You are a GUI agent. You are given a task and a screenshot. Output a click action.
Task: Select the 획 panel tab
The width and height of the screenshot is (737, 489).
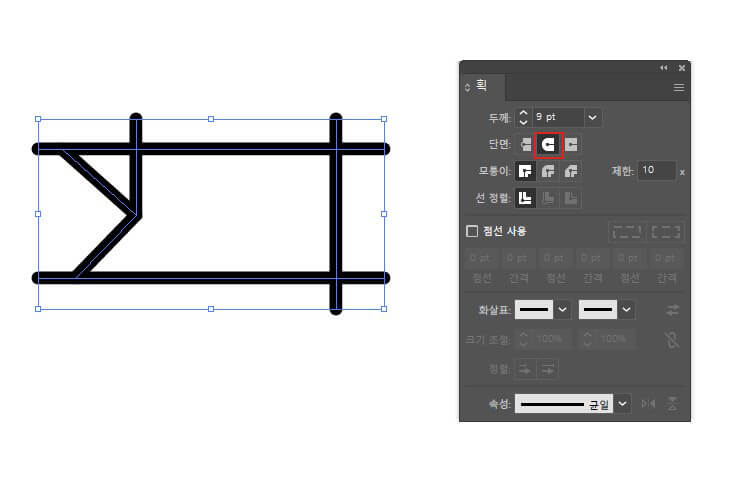coord(481,86)
